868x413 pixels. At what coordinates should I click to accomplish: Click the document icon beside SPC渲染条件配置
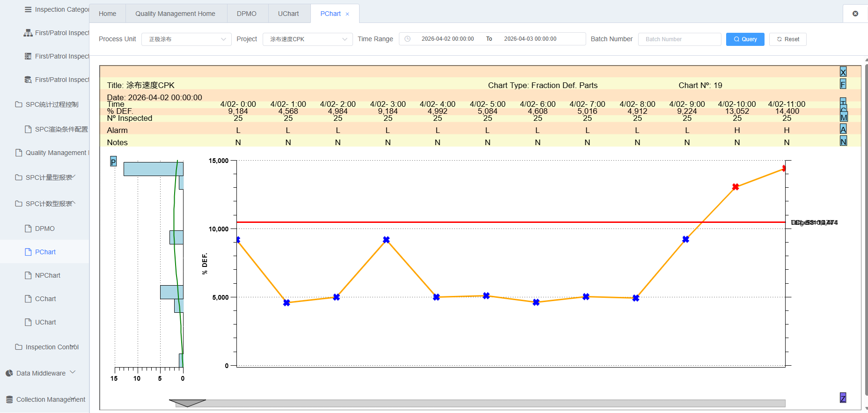(x=28, y=129)
